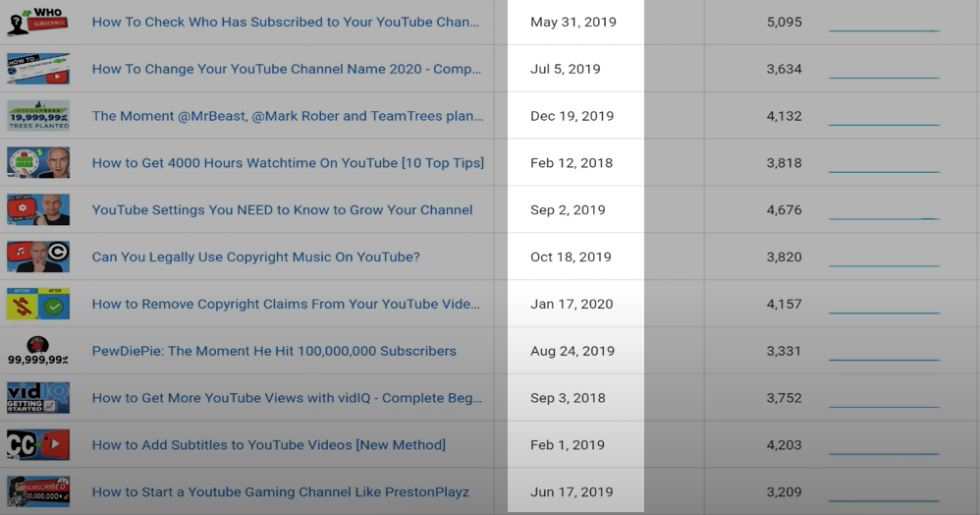Open How To Change Your YouTube Channel Name
Image resolution: width=980 pixels, height=515 pixels.
[287, 69]
